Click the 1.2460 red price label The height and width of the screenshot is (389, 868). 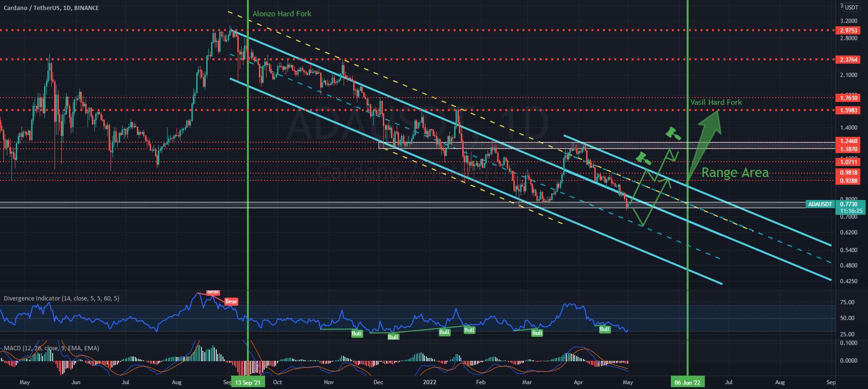[x=849, y=141]
